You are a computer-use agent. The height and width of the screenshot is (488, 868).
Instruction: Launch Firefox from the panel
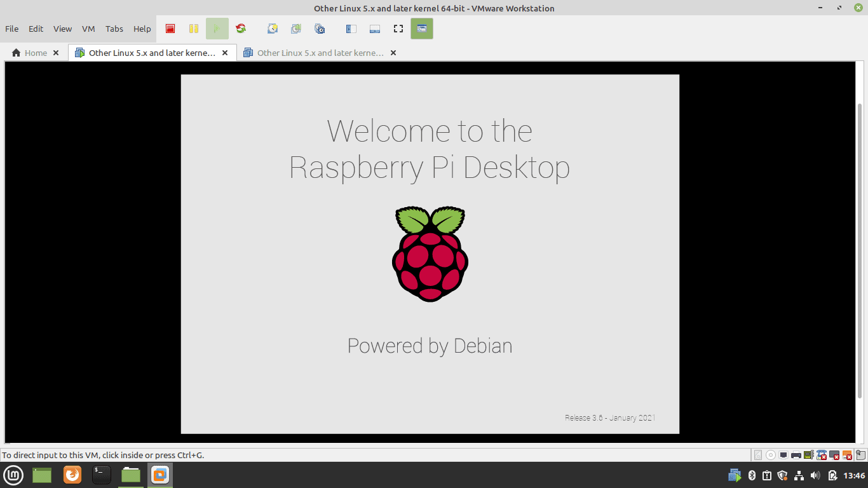(72, 475)
